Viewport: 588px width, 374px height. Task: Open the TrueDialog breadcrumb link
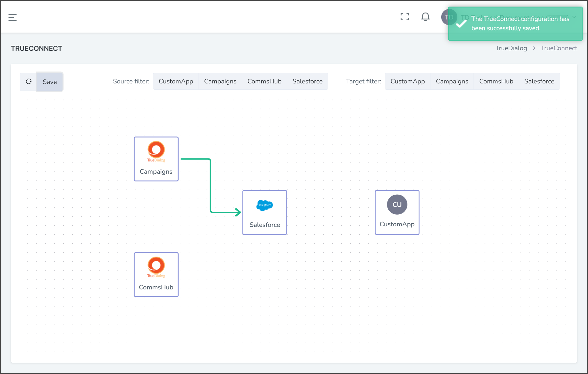(x=511, y=48)
